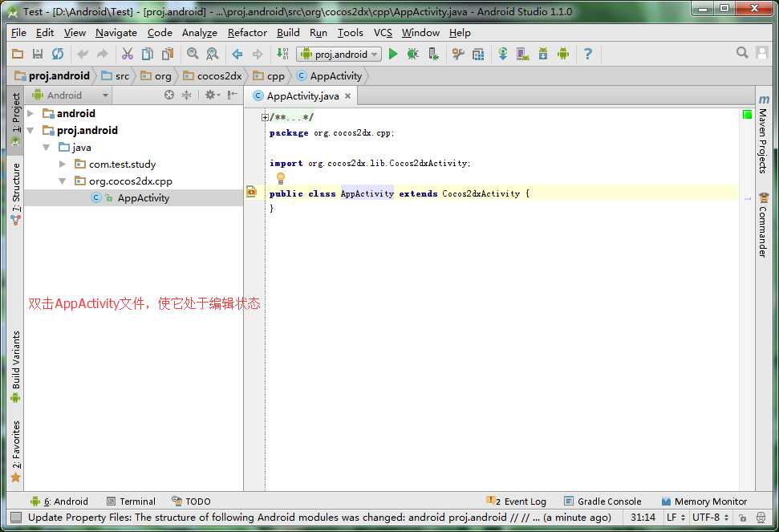Open the Event Log tool window
The height and width of the screenshot is (532, 779).
point(516,502)
